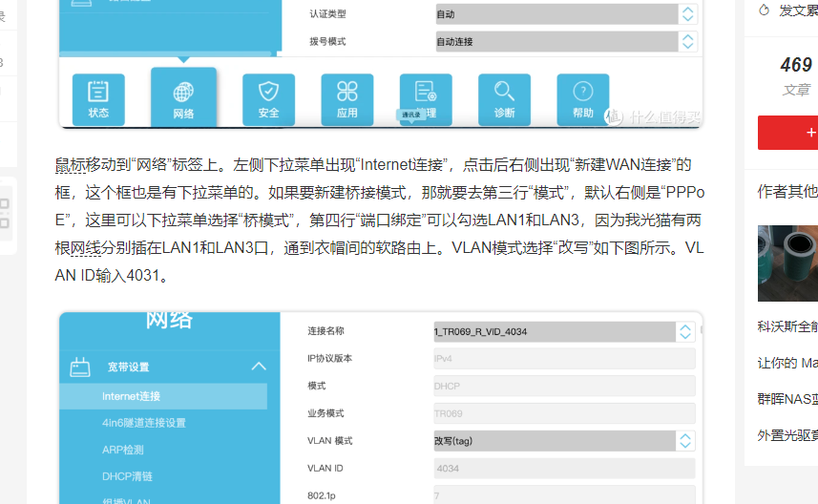818x504 pixels.
Task: Collapse the 宽带设置 section chevron
Action: tap(258, 367)
